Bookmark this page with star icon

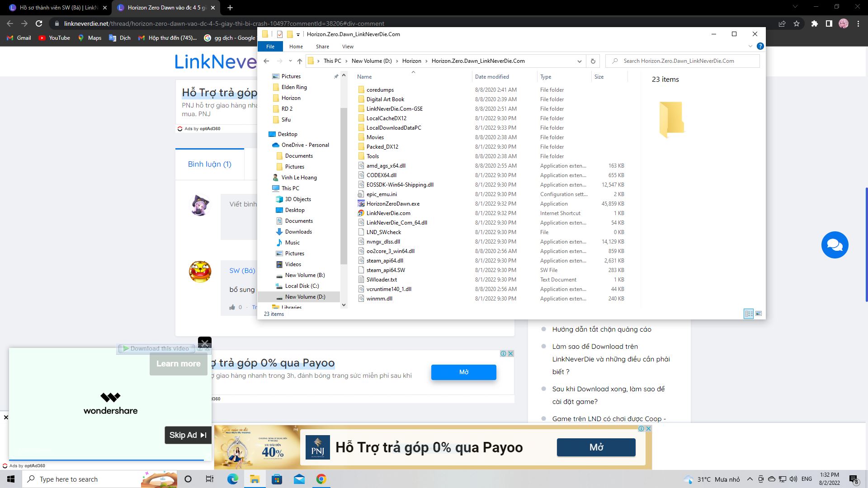click(x=797, y=23)
